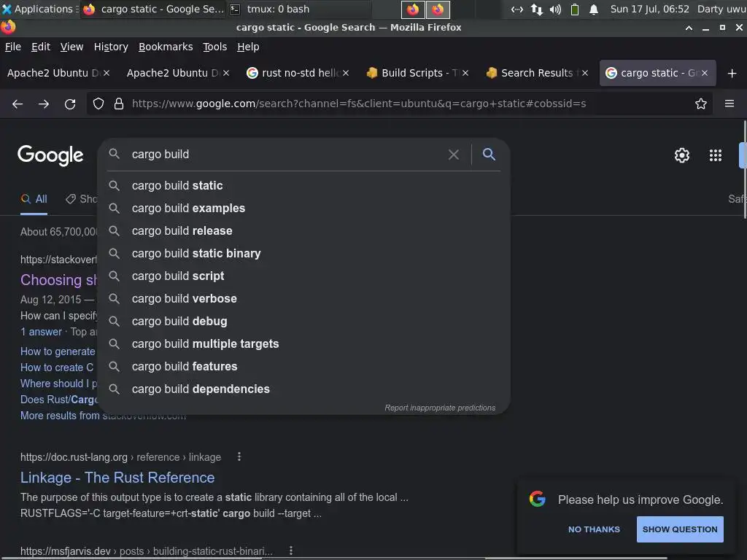Go to Google homepage via logo
The width and height of the screenshot is (747, 560).
tap(50, 155)
